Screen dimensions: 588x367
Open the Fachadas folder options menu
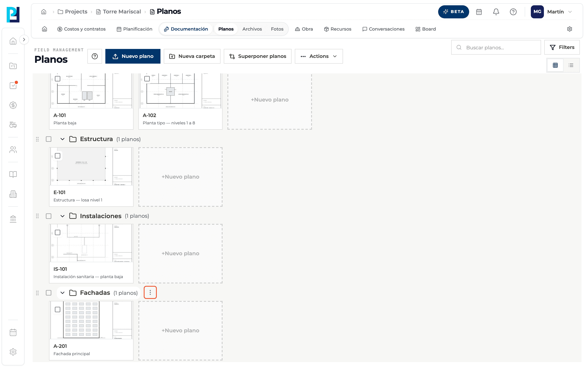150,292
